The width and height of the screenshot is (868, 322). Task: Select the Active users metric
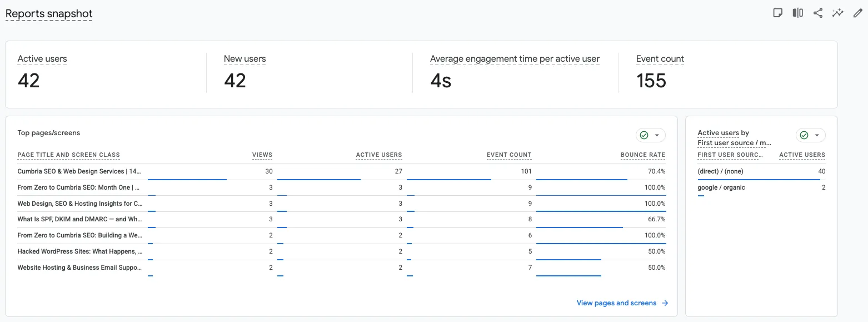click(x=42, y=59)
